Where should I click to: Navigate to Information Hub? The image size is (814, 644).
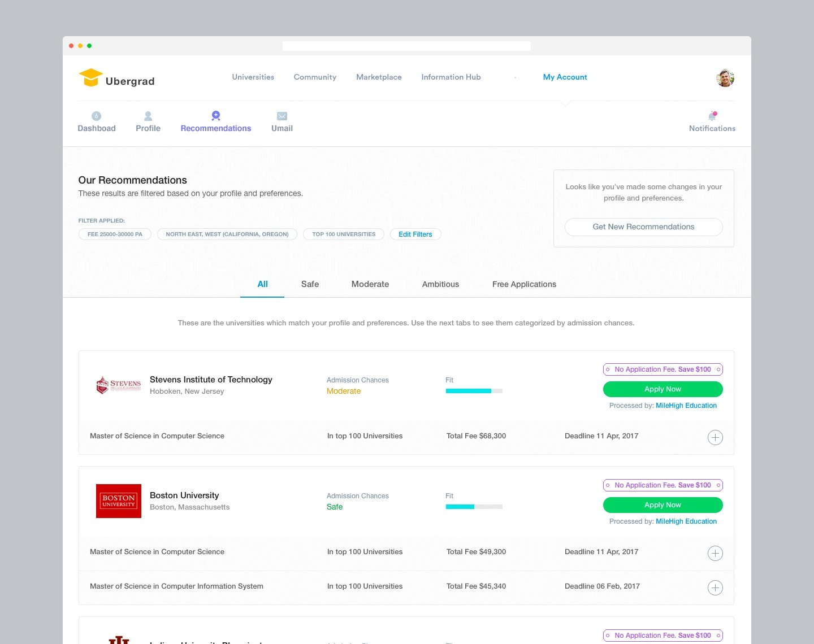(451, 77)
